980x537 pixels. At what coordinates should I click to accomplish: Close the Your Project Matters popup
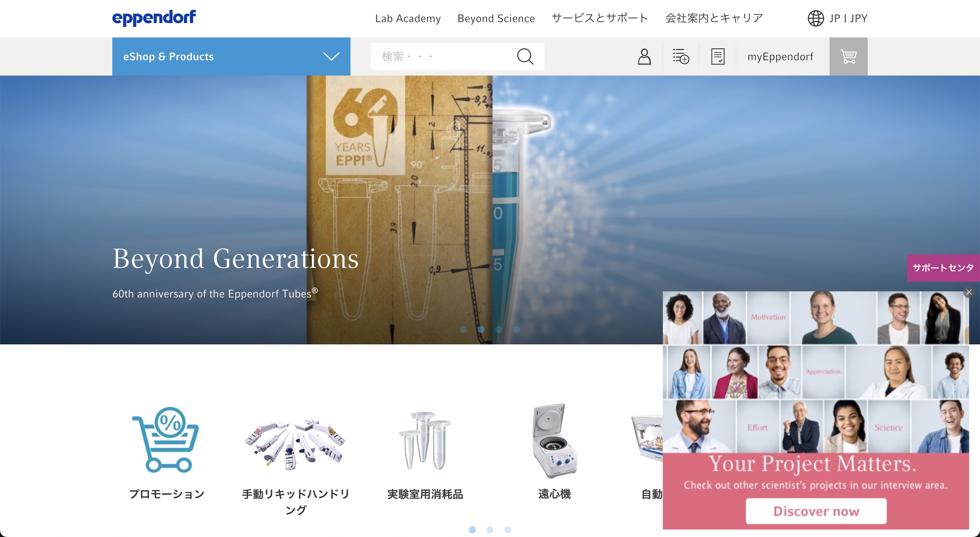968,292
